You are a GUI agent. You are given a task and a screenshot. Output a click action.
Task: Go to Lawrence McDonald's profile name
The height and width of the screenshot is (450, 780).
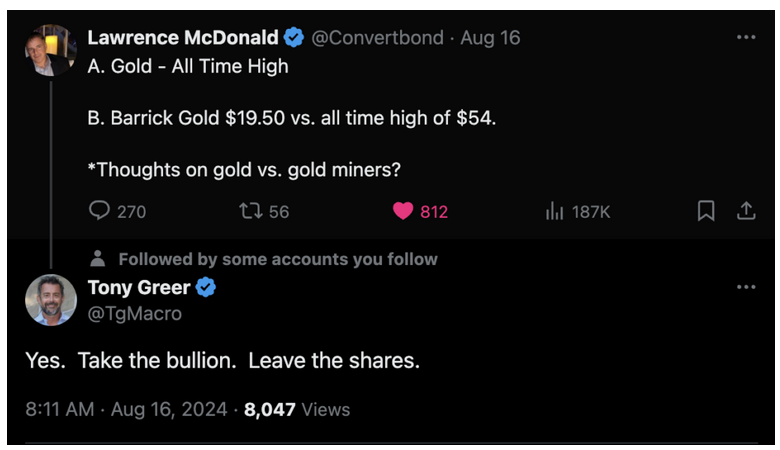point(183,38)
